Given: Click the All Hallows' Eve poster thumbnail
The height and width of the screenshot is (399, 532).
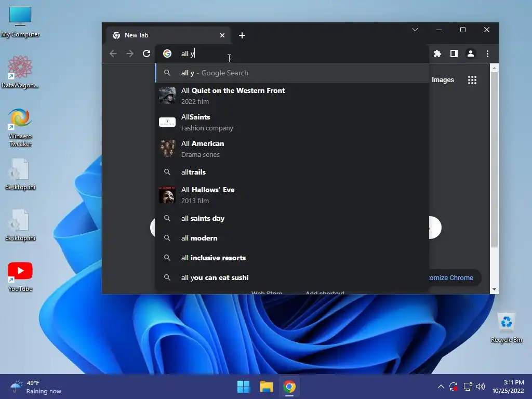Looking at the screenshot, I should point(167,195).
